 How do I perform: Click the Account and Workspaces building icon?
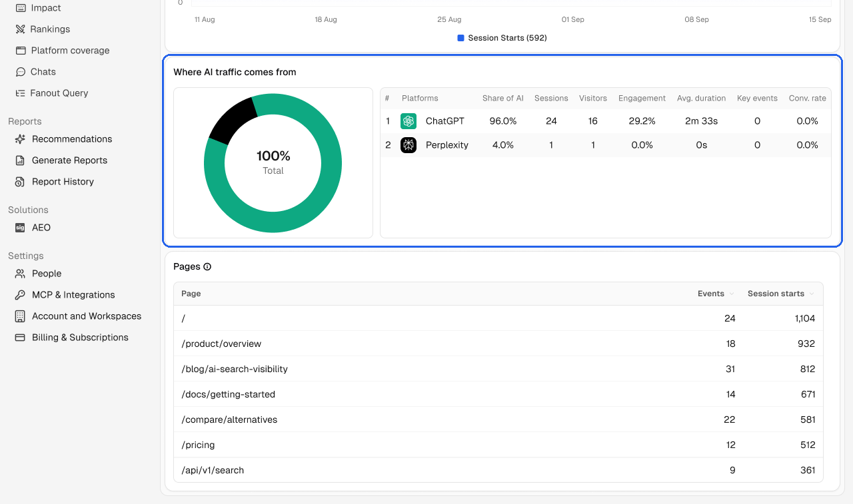pos(20,316)
